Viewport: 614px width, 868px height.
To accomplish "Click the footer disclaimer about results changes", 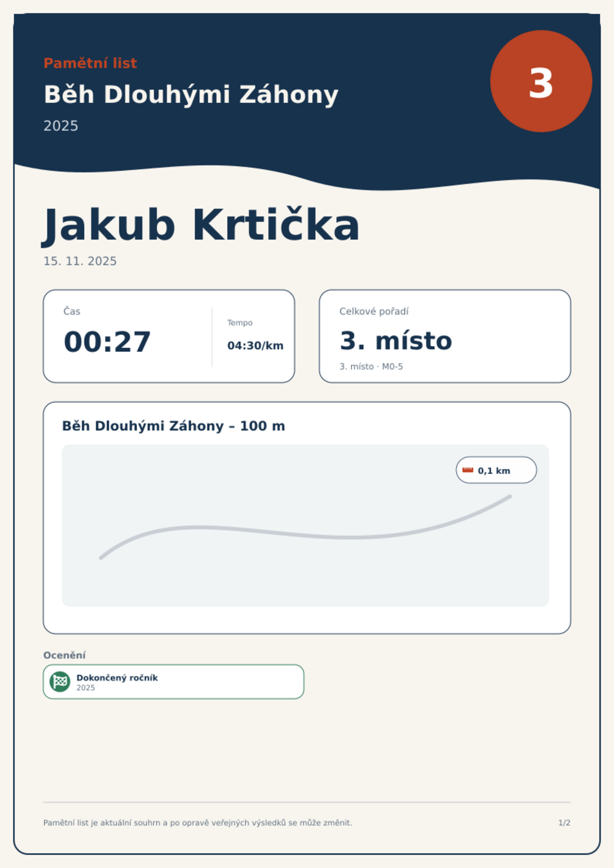I will (x=198, y=823).
